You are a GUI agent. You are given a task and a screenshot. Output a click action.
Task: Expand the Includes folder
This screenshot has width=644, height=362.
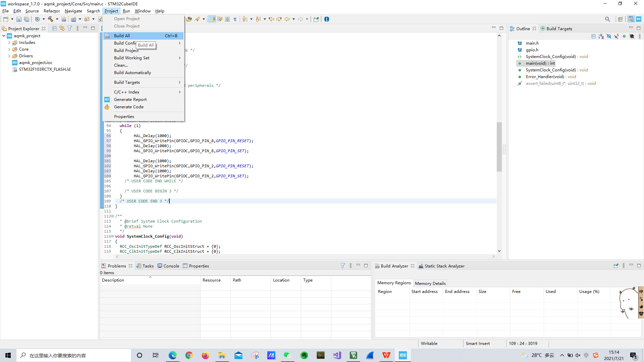[x=9, y=43]
